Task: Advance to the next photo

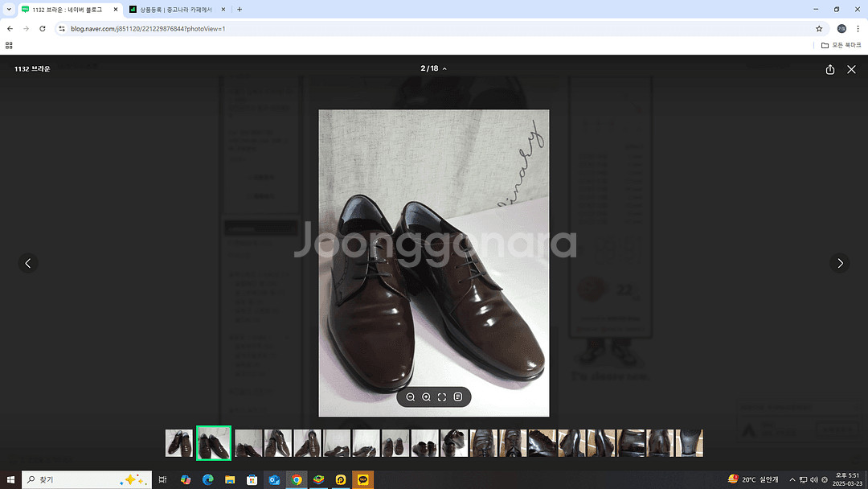Action: point(840,263)
